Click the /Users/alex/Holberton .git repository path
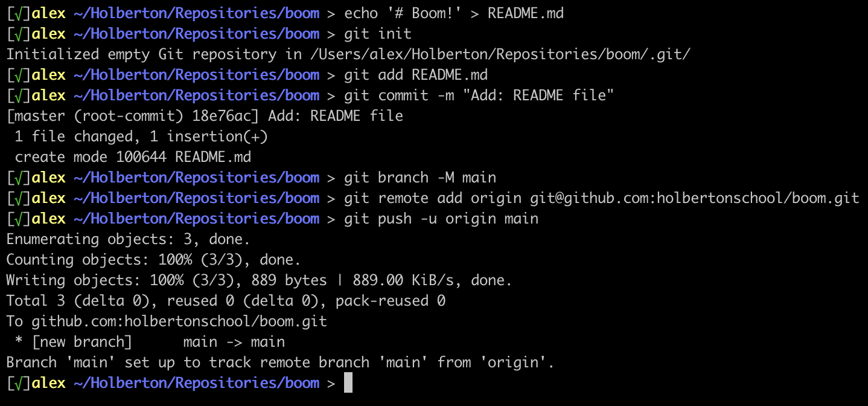Viewport: 868px width, 406px height. pos(500,54)
